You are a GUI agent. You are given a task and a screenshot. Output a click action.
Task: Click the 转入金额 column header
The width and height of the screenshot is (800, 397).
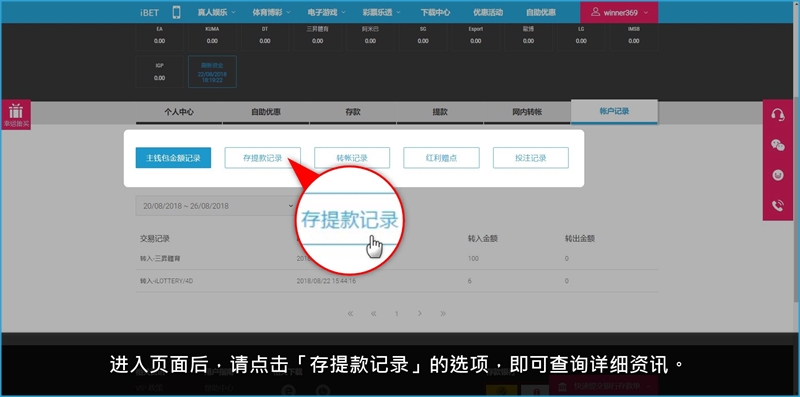483,238
